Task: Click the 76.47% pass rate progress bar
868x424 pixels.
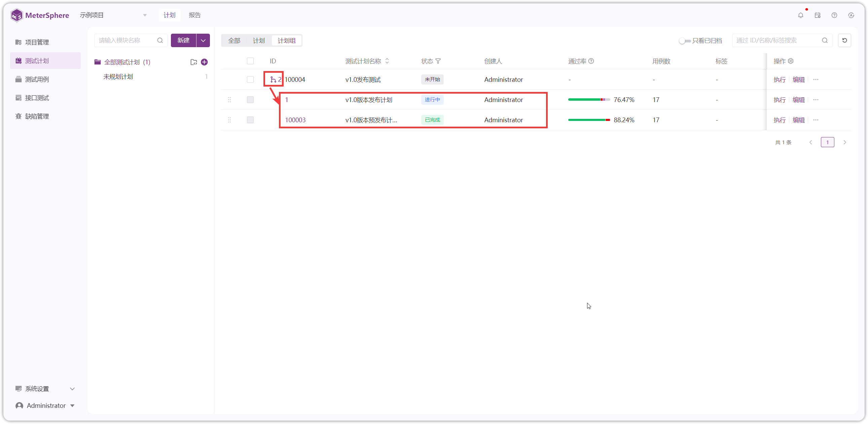Action: click(589, 100)
